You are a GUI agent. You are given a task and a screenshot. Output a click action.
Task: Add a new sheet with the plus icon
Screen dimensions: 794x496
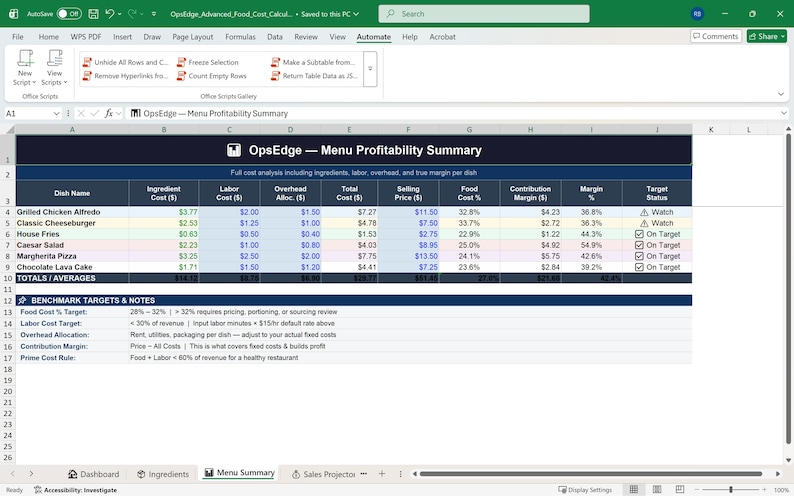pos(382,474)
